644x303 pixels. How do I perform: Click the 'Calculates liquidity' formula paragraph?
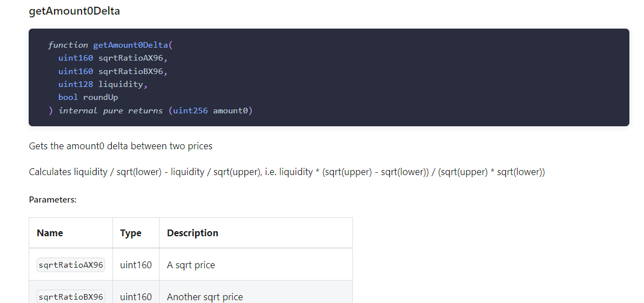coord(287,172)
